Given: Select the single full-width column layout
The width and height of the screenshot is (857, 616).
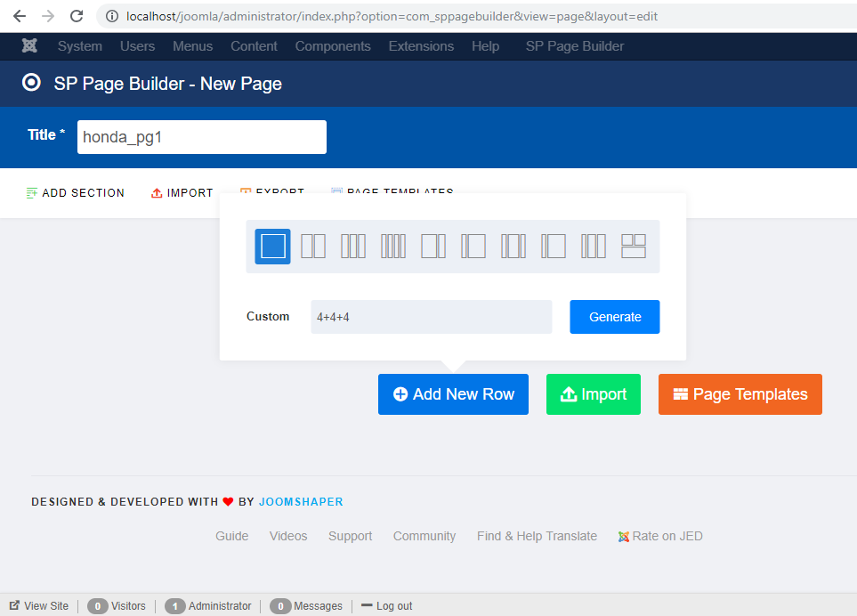Looking at the screenshot, I should 273,247.
